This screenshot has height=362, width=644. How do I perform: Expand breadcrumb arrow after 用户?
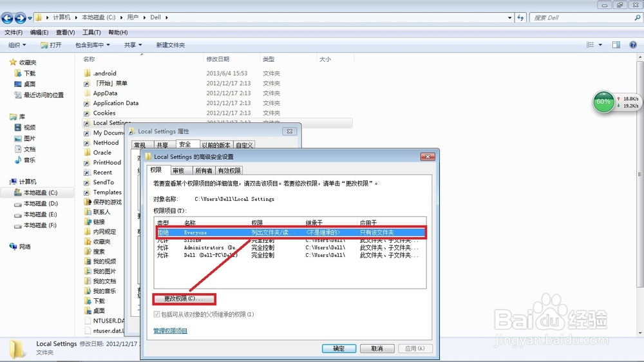(x=144, y=17)
